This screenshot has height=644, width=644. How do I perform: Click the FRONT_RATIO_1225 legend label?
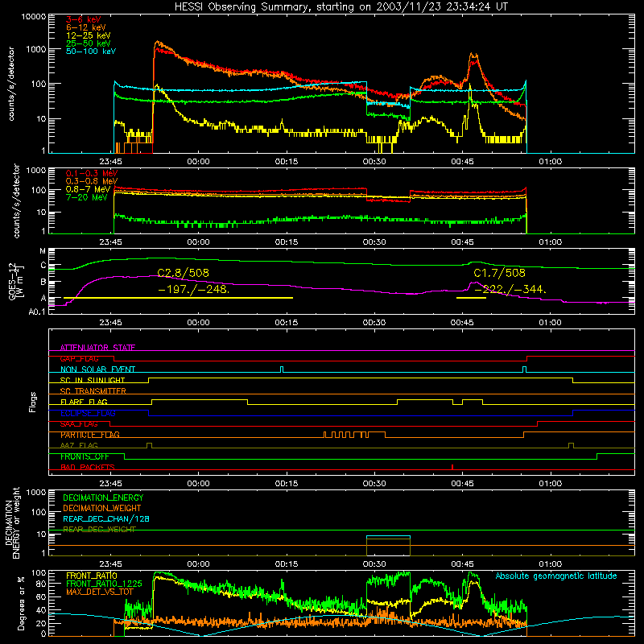[104, 584]
